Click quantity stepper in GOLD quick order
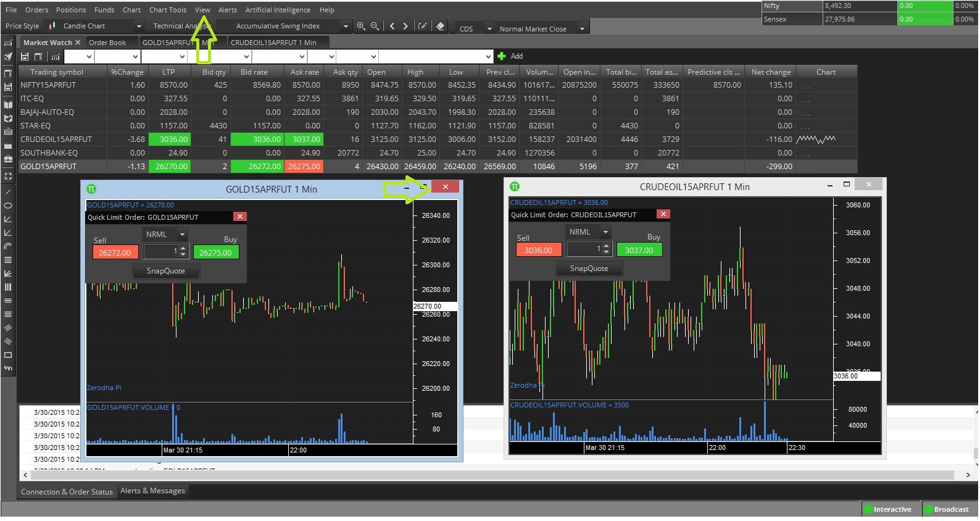 183,251
